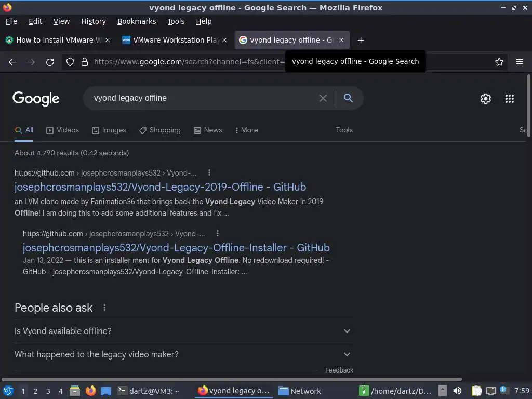Expand 'What happened to the legacy video maker?'
Viewport: 532px width, 399px height.
pos(184,354)
